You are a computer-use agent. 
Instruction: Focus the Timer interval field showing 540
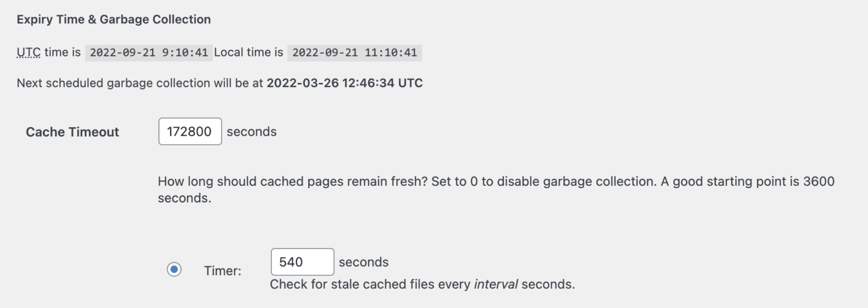(302, 262)
